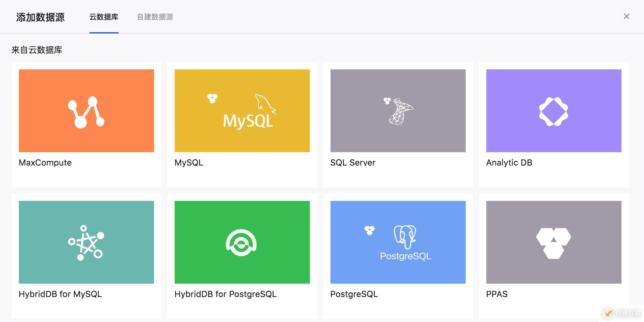
Task: Click the MaxCompute molecule icon
Action: [x=86, y=112]
